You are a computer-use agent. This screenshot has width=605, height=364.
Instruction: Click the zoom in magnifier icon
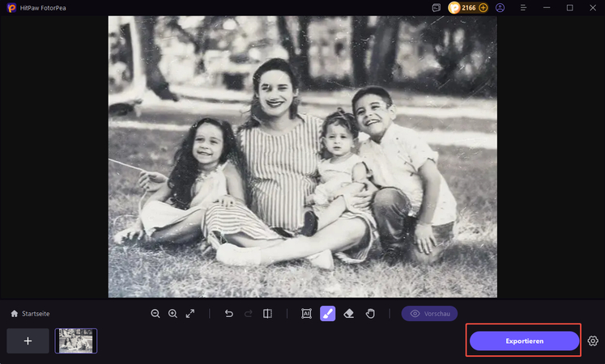(173, 314)
